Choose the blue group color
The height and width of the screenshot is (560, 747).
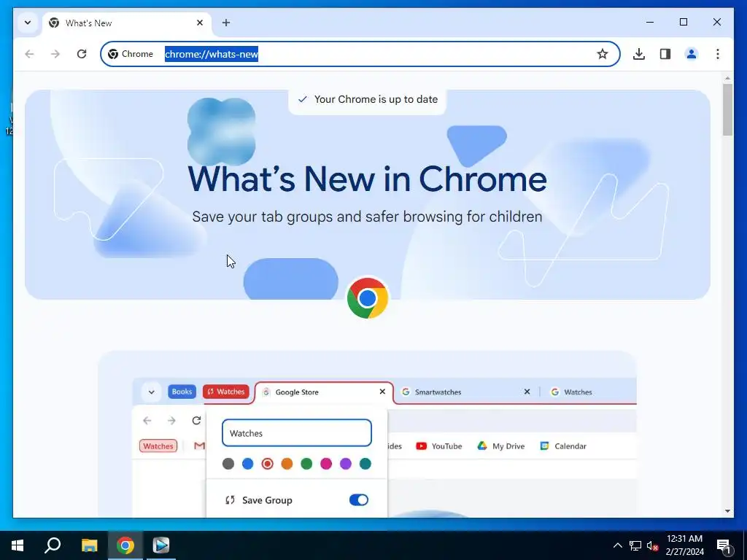tap(248, 464)
